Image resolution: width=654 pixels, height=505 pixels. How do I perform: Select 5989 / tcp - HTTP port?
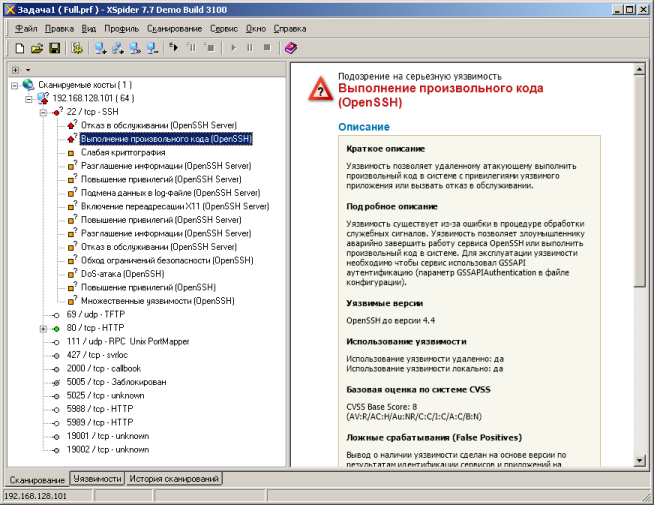tap(100, 422)
